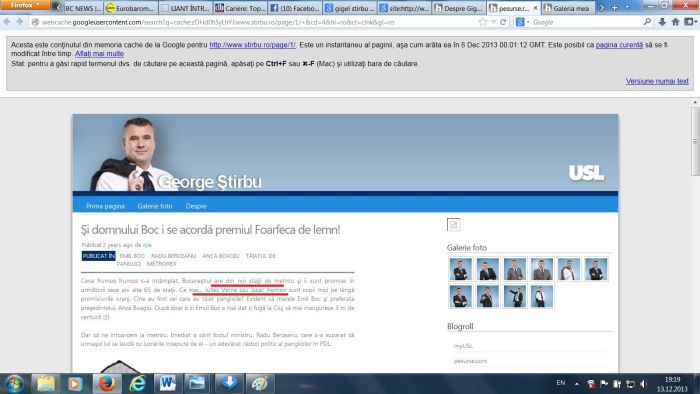
Task: Open 'Despre' in the blog menu
Action: pos(196,206)
